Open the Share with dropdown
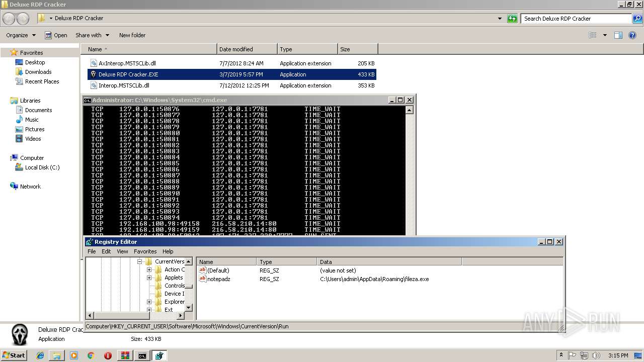Screen dimensions: 644x362 pos(92,35)
